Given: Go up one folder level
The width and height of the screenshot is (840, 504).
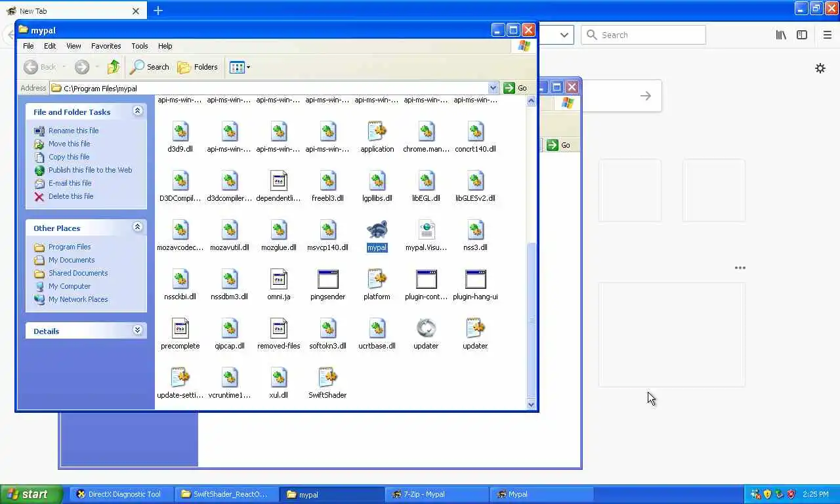Looking at the screenshot, I should pyautogui.click(x=114, y=67).
